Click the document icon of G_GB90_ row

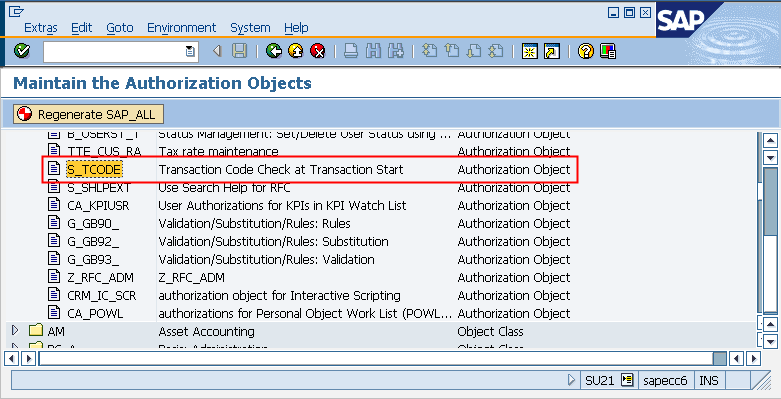pyautogui.click(x=53, y=223)
